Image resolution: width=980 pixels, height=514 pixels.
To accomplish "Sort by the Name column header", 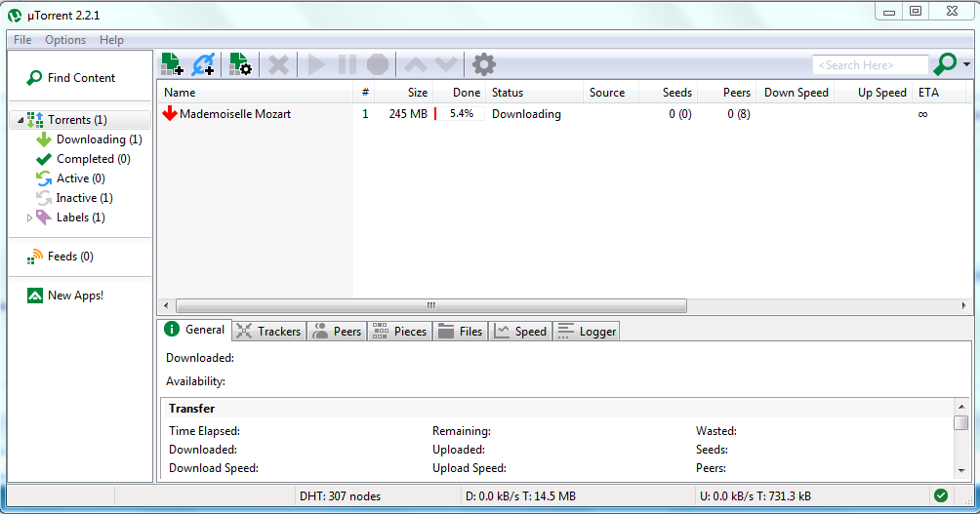I will [255, 93].
